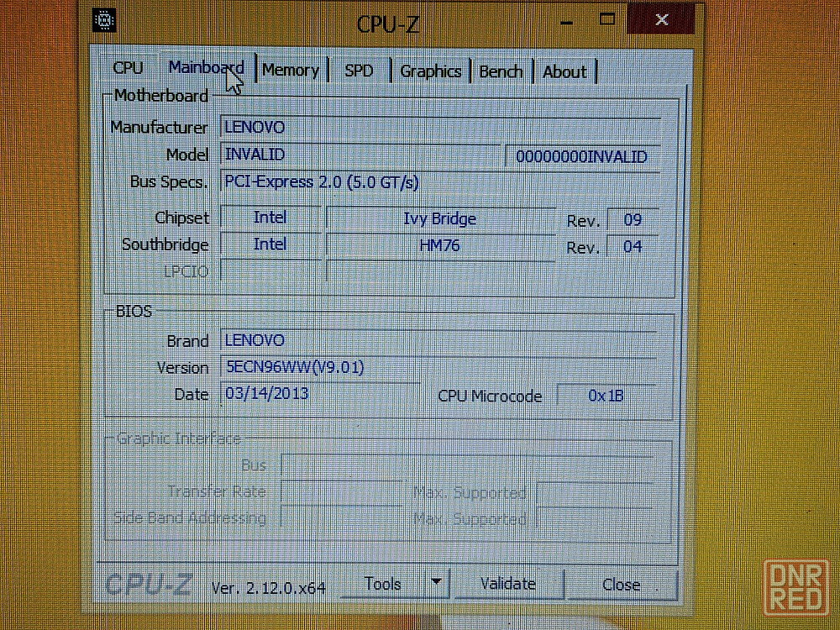Open the About tab

point(564,71)
